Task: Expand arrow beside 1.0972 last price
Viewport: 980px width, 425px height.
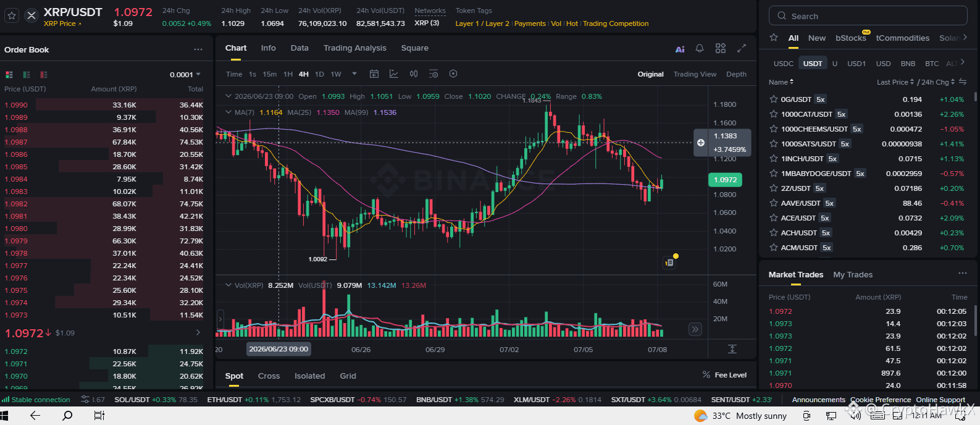Action: click(x=198, y=333)
